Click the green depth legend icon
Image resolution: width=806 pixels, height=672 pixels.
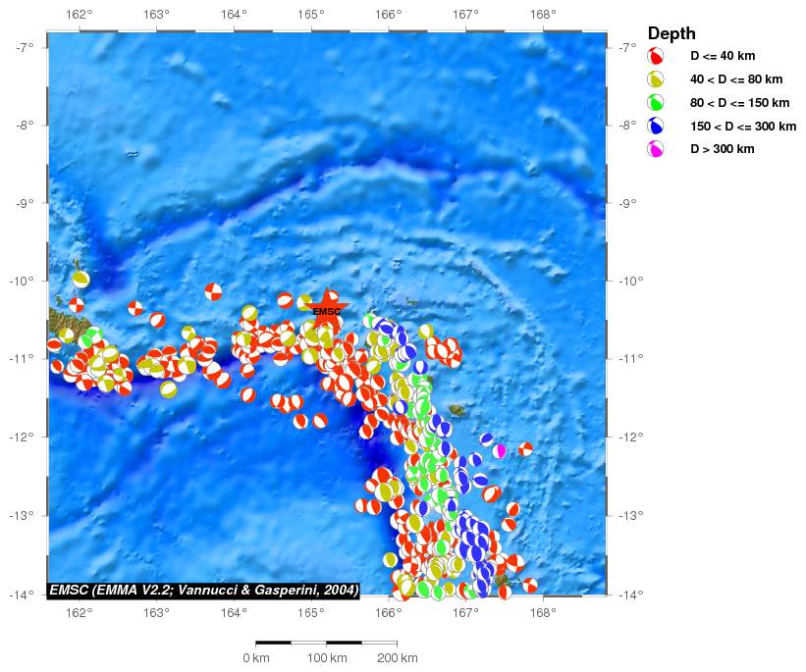pyautogui.click(x=656, y=103)
